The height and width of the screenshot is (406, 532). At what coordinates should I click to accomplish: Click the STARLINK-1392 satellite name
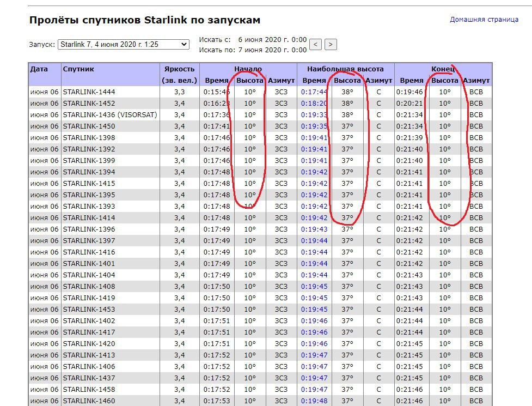coord(89,149)
